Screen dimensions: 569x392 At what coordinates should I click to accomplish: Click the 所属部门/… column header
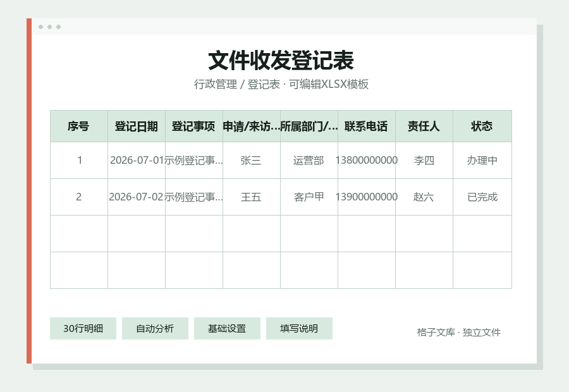pos(309,126)
